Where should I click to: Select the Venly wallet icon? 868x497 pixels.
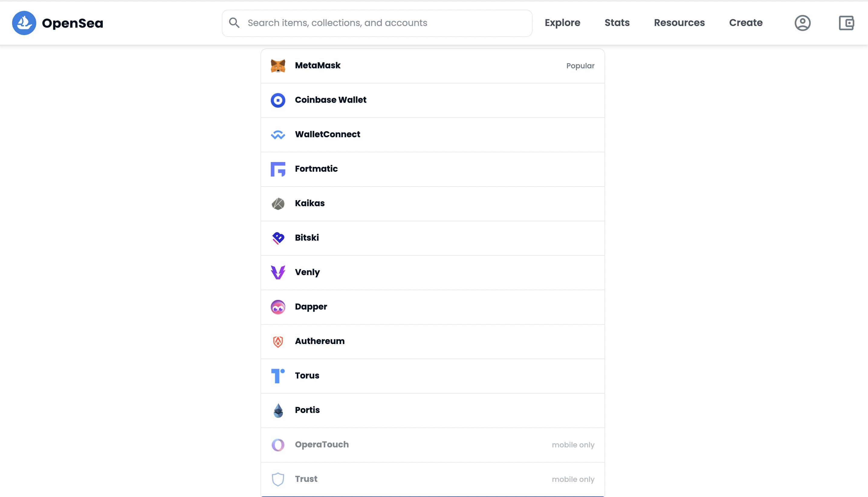coord(278,272)
